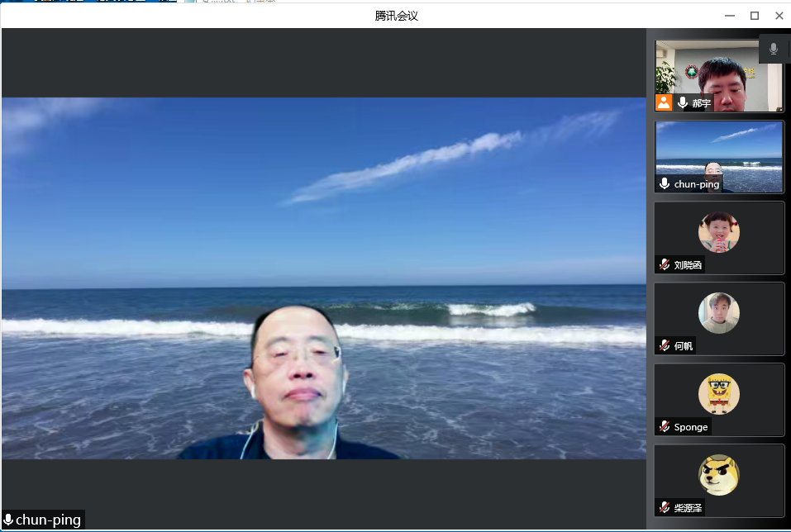Click 刘晓函's child photo avatar
Image resolution: width=791 pixels, height=532 pixels.
tap(718, 232)
